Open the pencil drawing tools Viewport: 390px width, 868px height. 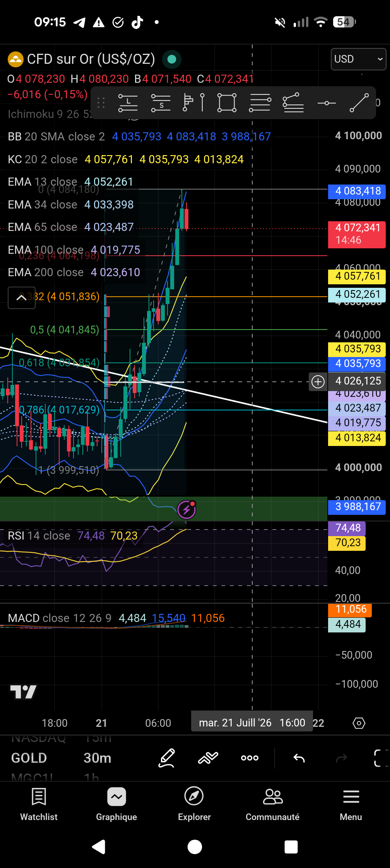[167, 758]
